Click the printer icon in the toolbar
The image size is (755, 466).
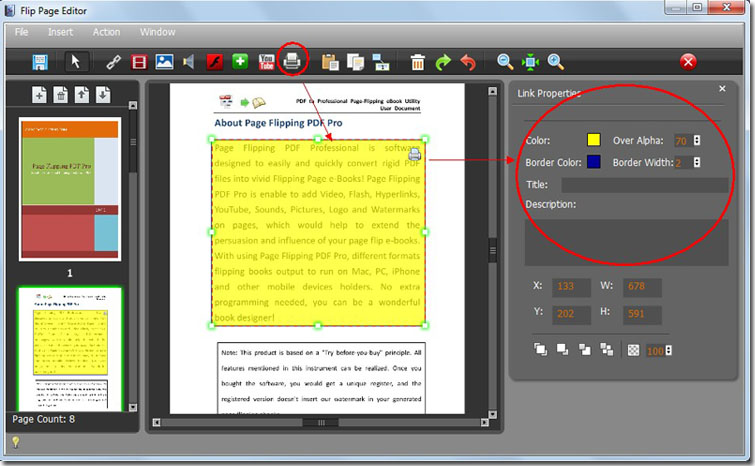point(292,61)
